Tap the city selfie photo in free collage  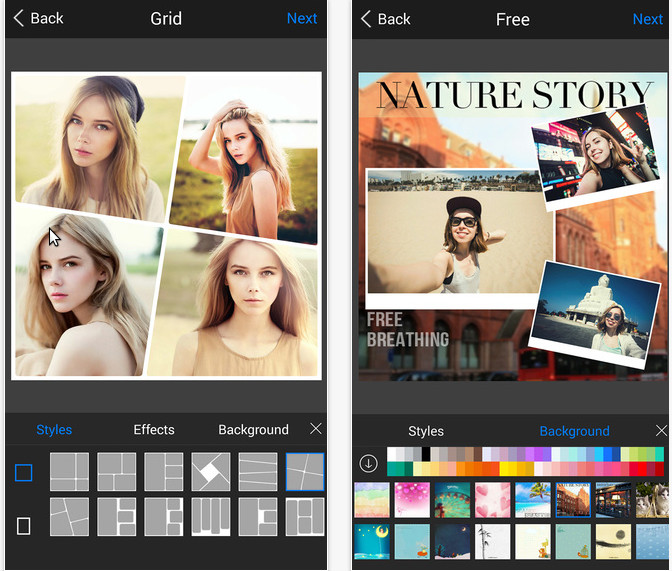pyautogui.click(x=597, y=159)
